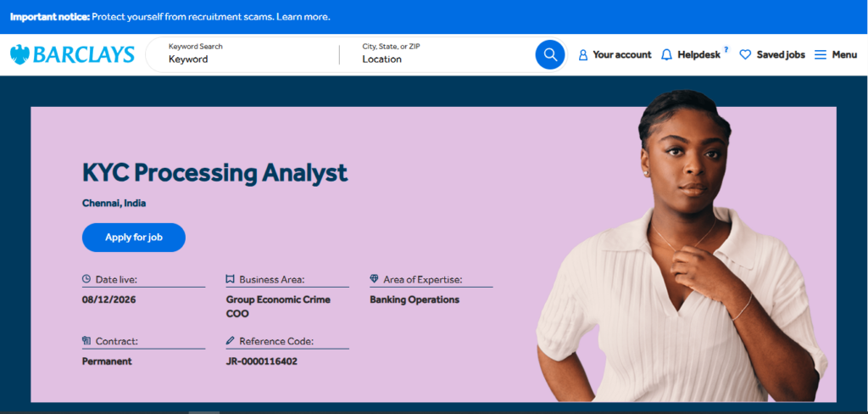868x414 pixels.
Task: Click the Permanent contract value
Action: click(x=107, y=361)
